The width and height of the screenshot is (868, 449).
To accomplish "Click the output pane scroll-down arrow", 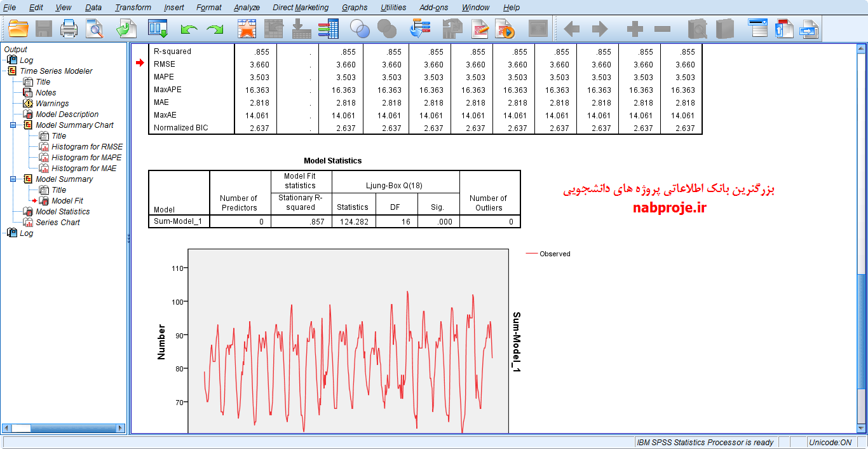I will click(x=862, y=429).
